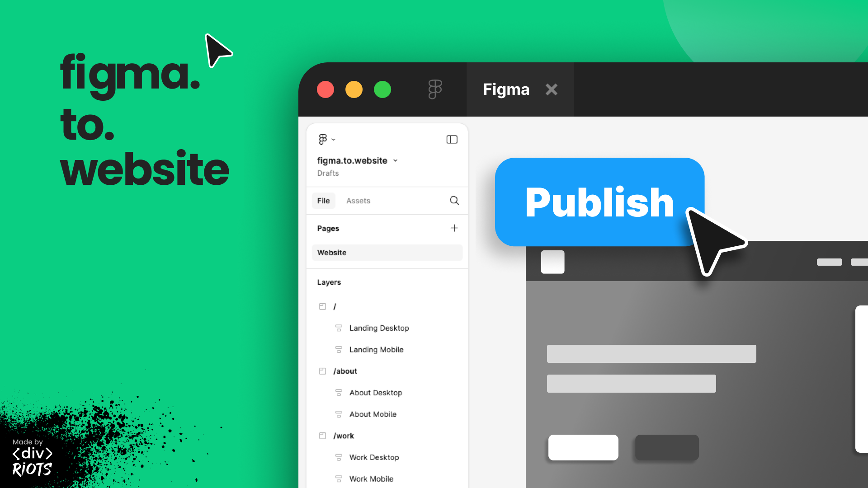This screenshot has width=868, height=488.
Task: Expand the /work layer group
Action: tap(322, 436)
